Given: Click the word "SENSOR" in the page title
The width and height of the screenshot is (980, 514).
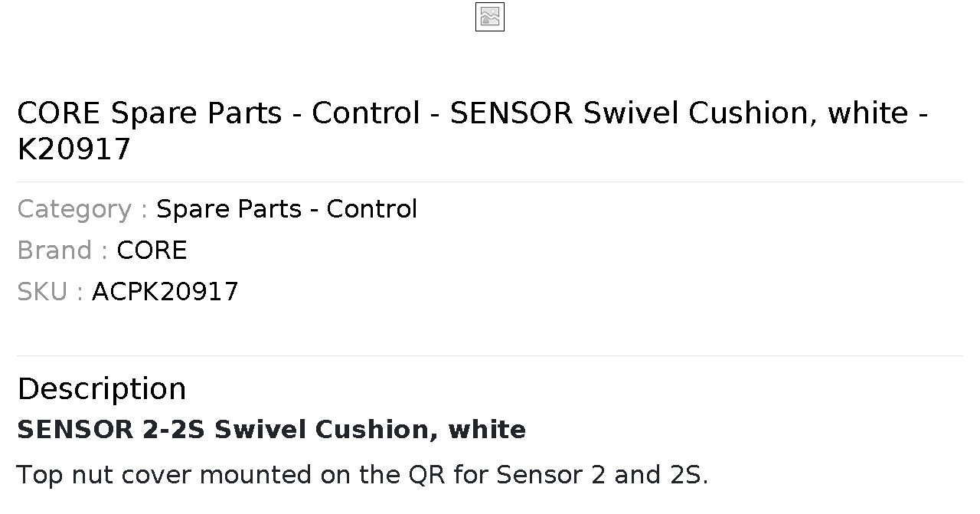Looking at the screenshot, I should click(511, 113).
